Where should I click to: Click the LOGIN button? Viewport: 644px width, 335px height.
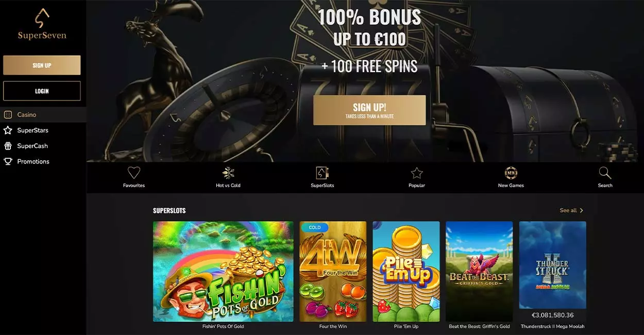coord(42,91)
